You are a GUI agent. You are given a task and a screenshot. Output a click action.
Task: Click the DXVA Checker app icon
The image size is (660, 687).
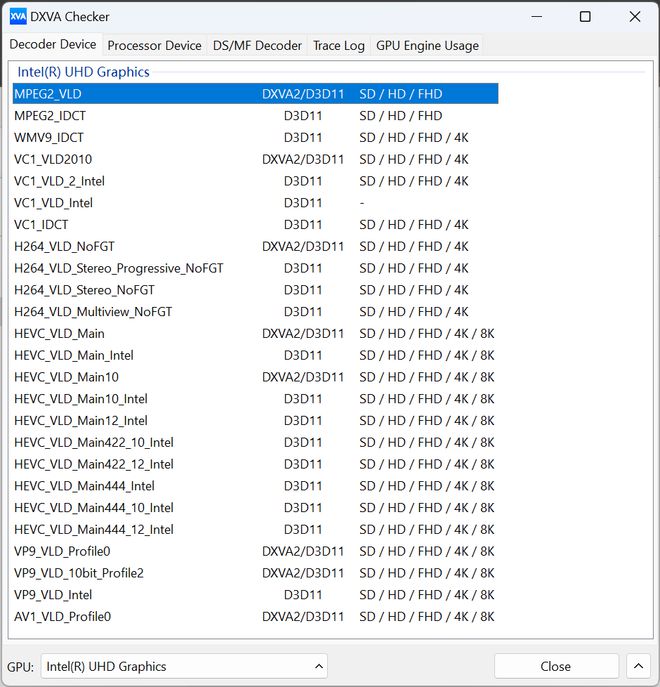point(18,17)
